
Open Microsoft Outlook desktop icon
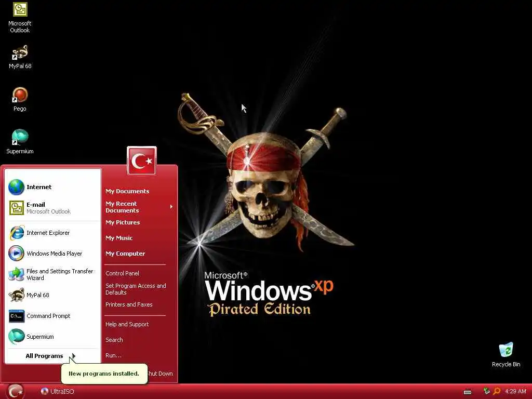click(x=20, y=18)
